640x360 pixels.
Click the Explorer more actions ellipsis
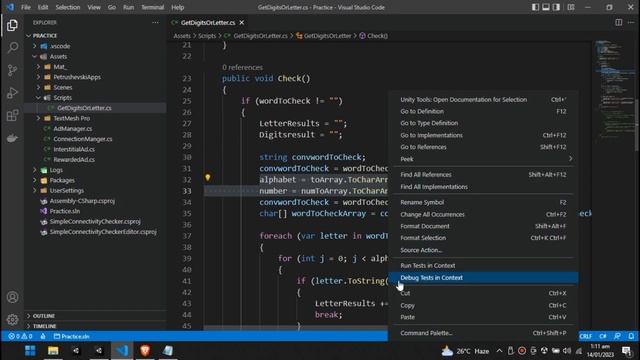[x=156, y=22]
